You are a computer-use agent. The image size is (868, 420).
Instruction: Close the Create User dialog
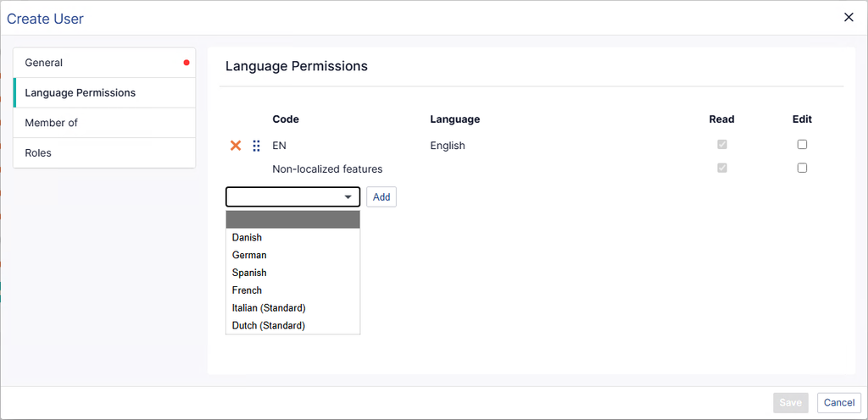click(x=848, y=17)
